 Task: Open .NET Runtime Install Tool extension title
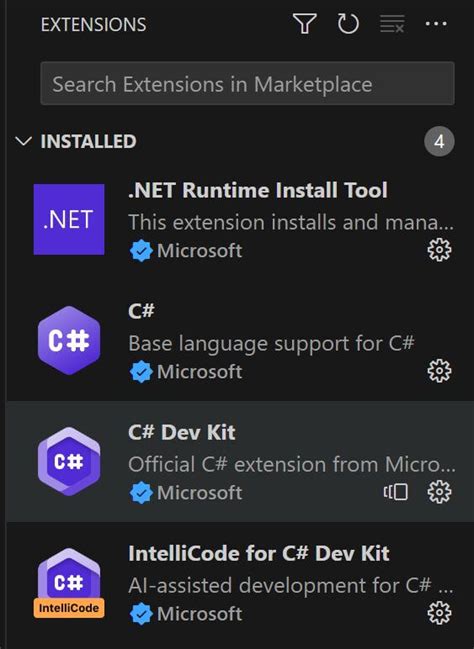click(x=258, y=190)
